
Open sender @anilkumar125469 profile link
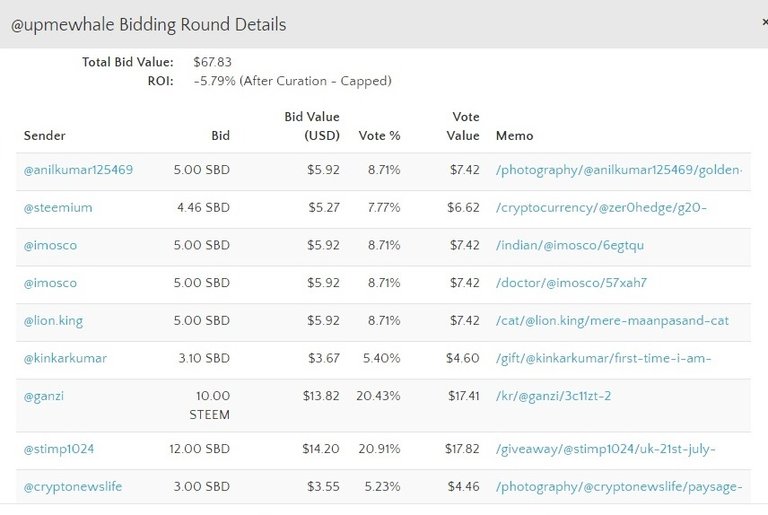click(78, 170)
